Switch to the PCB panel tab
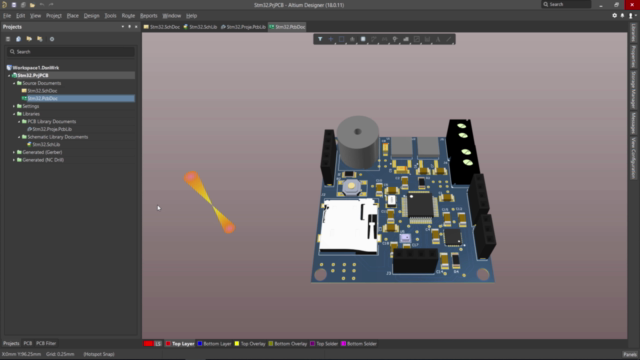640x360 pixels. 27,344
